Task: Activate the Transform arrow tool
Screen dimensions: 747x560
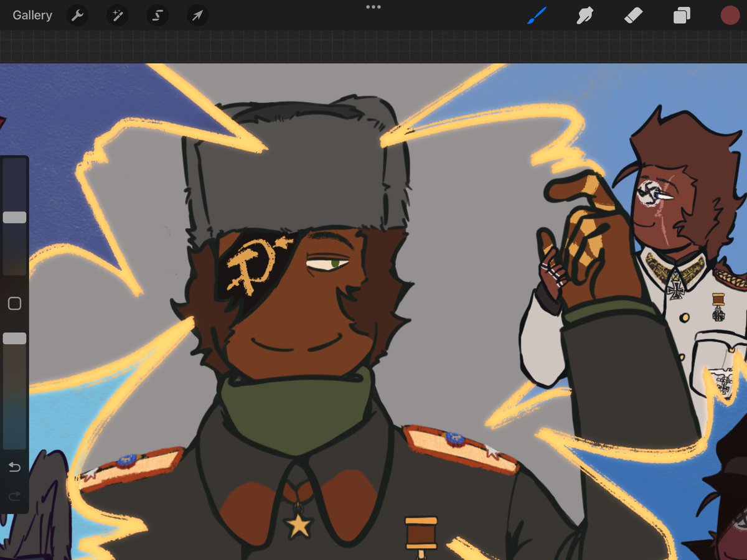Action: 197,15
